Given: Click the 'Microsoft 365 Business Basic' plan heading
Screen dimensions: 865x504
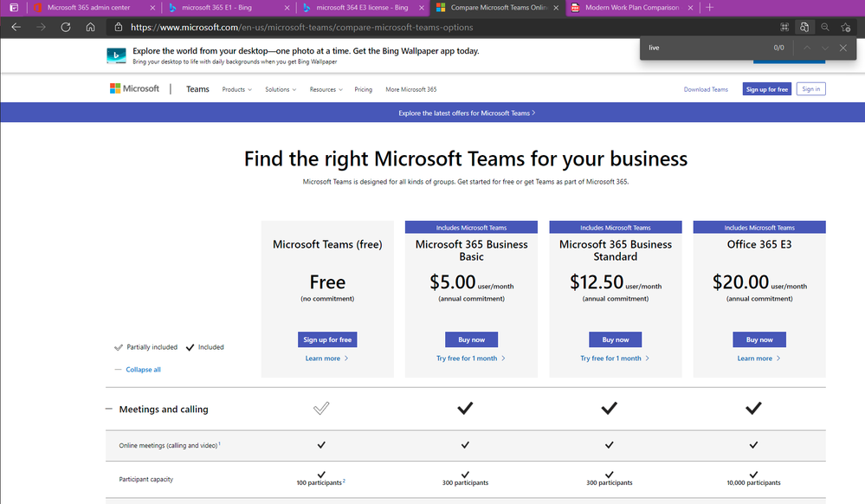Looking at the screenshot, I should 471,250.
